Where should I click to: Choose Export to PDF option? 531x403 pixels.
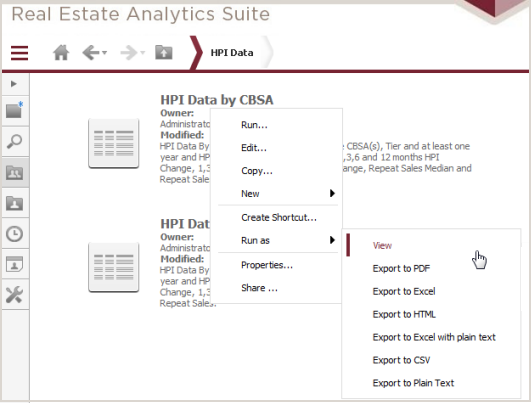(x=401, y=269)
